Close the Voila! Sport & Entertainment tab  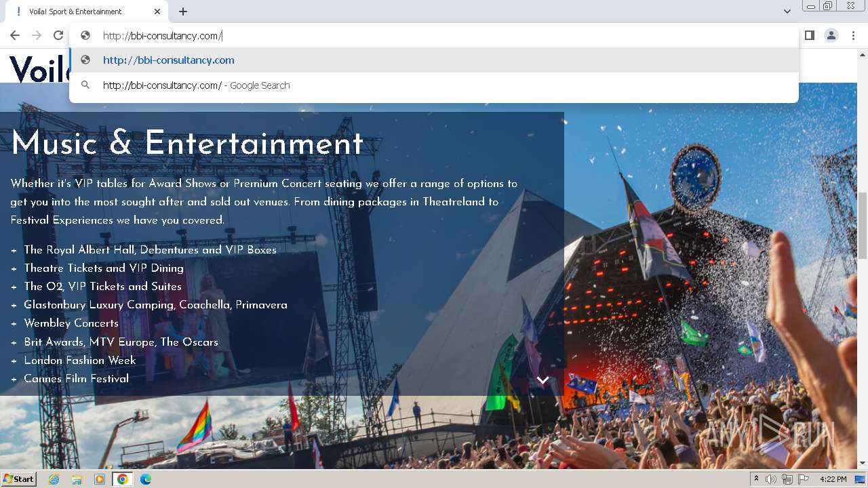[157, 12]
